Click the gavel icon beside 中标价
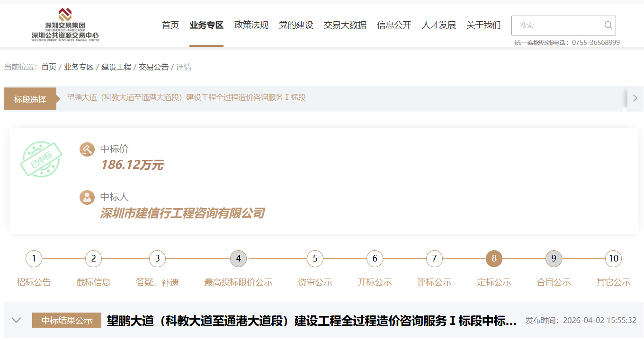The width and height of the screenshot is (644, 340). (x=87, y=149)
